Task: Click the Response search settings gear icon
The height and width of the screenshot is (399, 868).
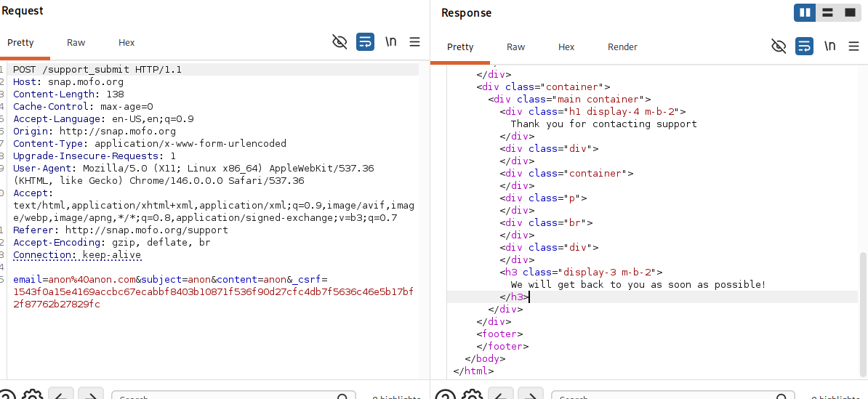Action: 472,395
